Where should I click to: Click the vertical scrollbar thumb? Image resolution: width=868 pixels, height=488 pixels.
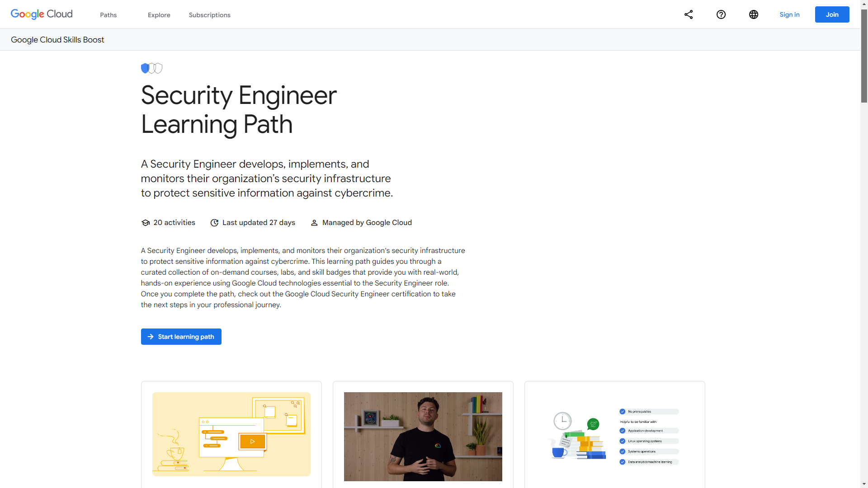click(864, 56)
